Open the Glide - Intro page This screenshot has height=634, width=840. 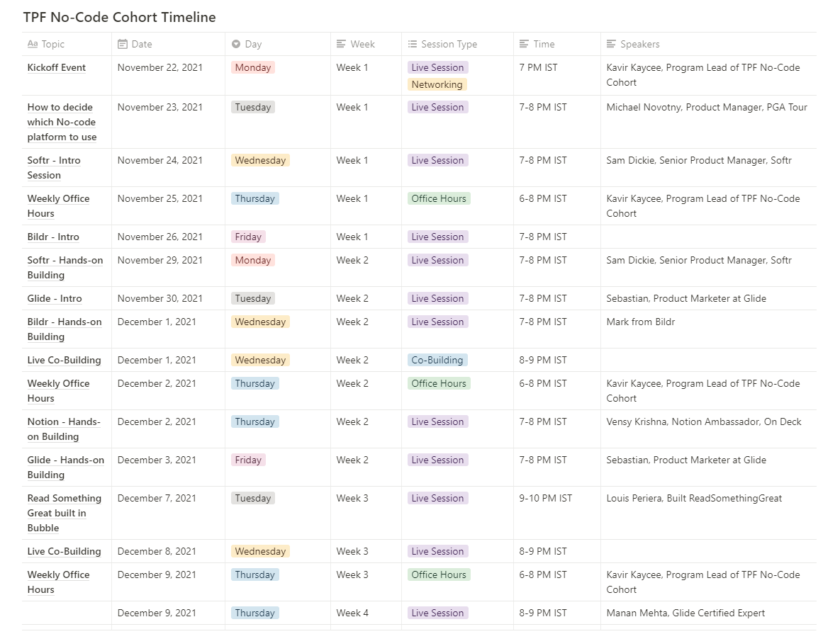55,298
